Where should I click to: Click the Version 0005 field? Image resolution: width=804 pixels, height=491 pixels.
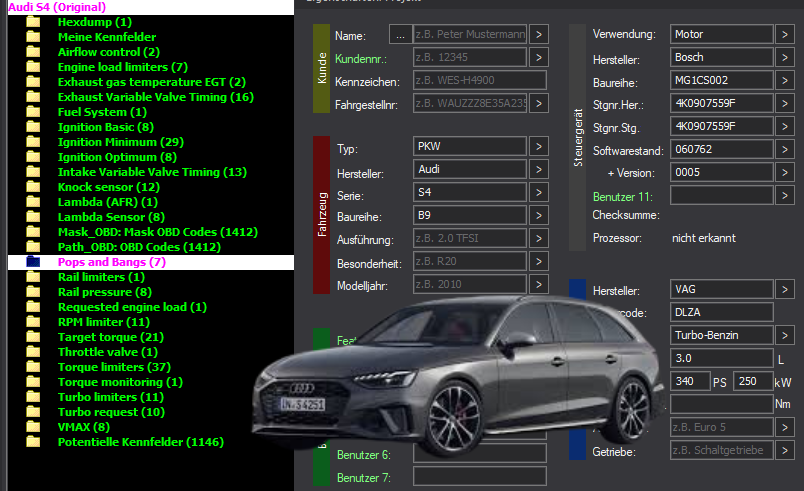point(722,172)
